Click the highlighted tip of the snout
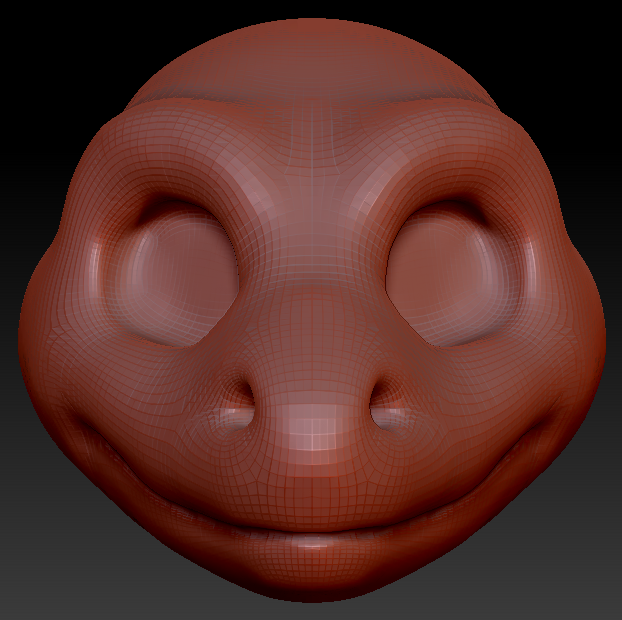 313,430
